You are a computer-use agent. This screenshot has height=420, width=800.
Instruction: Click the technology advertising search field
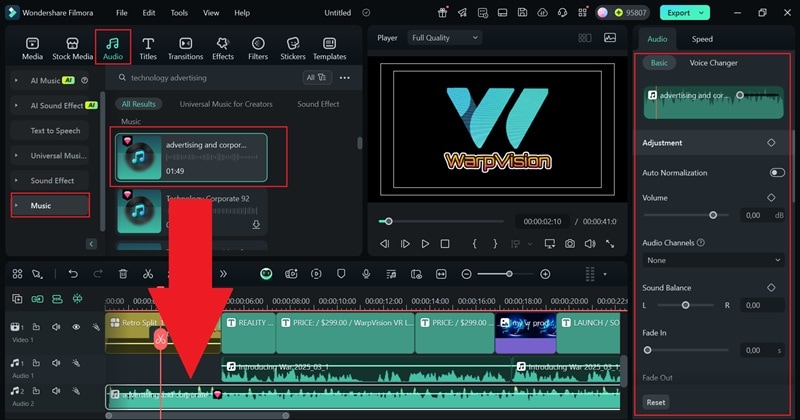[x=209, y=78]
